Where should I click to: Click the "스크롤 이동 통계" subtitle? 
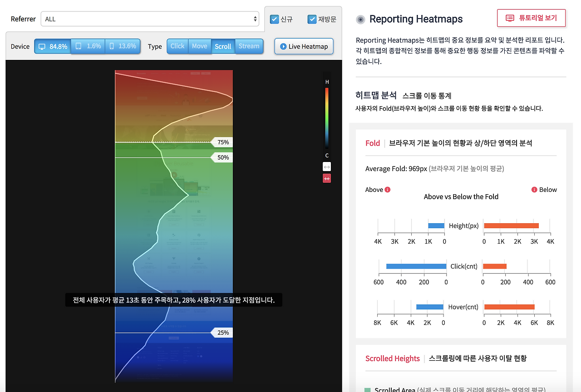[427, 96]
